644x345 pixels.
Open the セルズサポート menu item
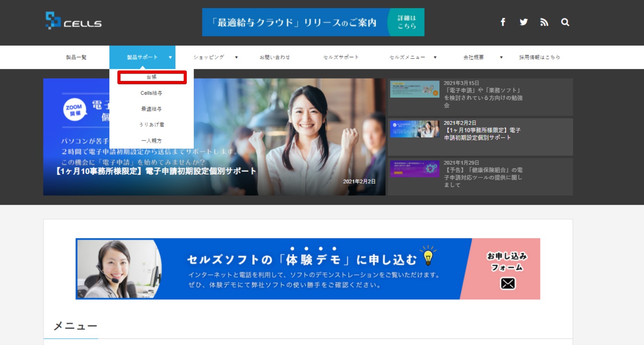(341, 57)
